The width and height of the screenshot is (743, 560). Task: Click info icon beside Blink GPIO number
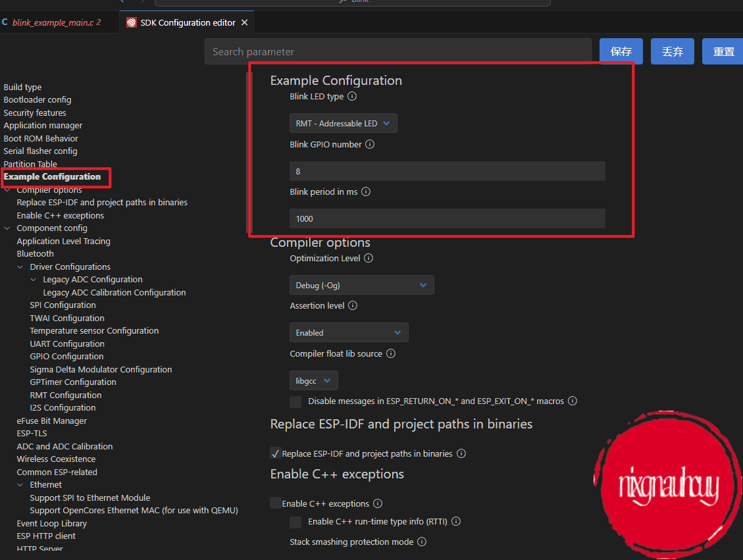coord(370,144)
